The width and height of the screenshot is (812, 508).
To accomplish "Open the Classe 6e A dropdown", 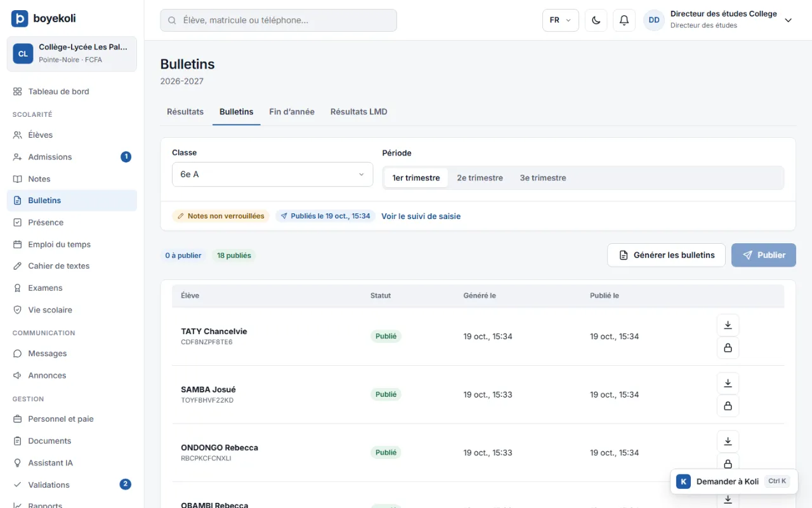I will click(x=272, y=174).
